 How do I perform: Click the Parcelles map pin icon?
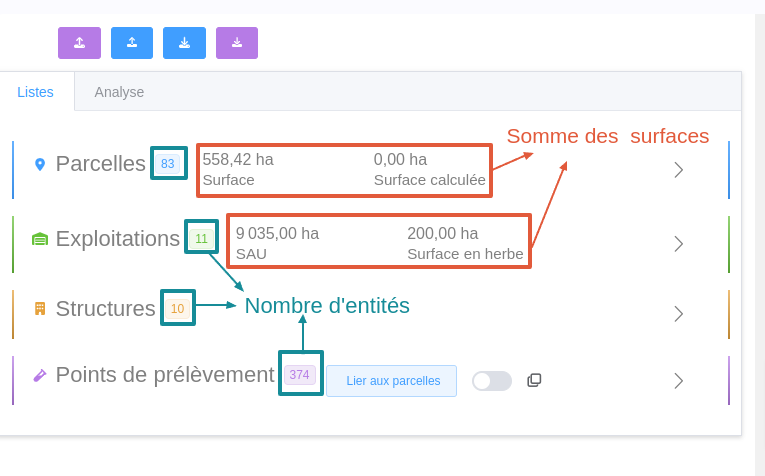40,164
